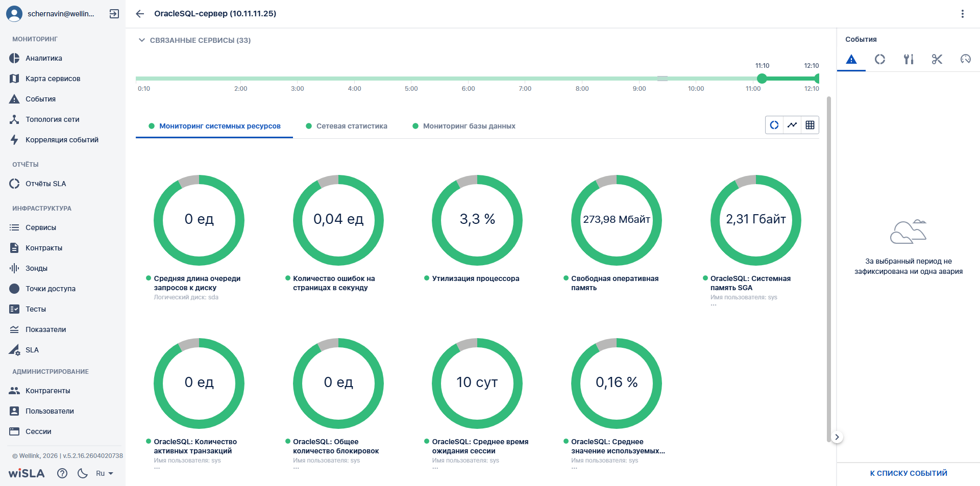Click the wiSLA logo
Image resolution: width=980 pixels, height=486 pixels.
click(x=27, y=473)
